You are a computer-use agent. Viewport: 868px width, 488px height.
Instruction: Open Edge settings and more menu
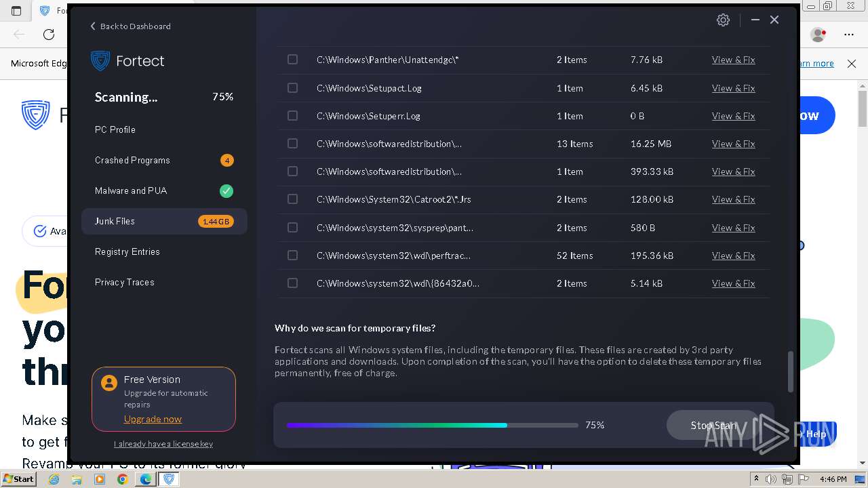coord(849,35)
